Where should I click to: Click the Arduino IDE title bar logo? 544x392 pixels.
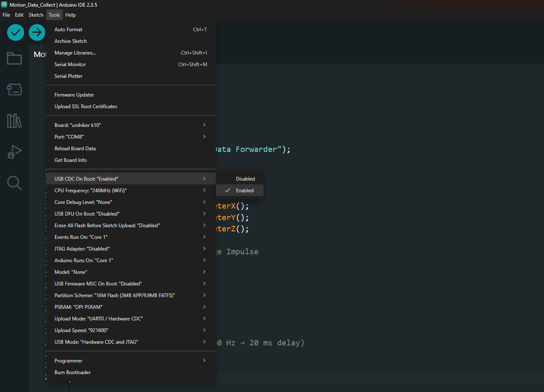(x=4, y=5)
